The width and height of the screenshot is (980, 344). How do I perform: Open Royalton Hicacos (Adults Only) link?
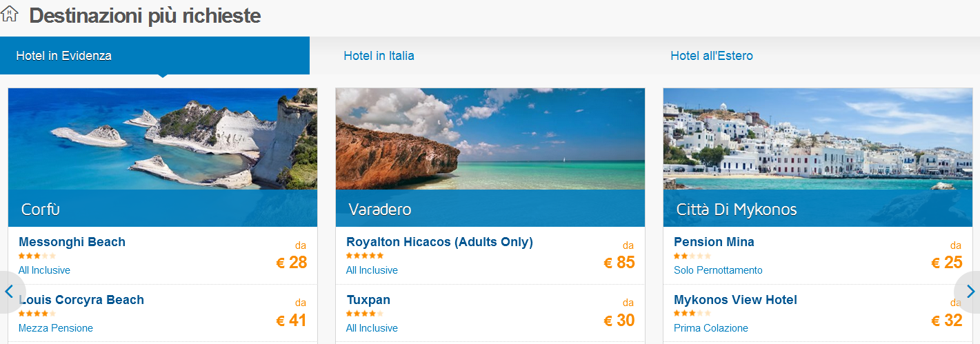439,242
